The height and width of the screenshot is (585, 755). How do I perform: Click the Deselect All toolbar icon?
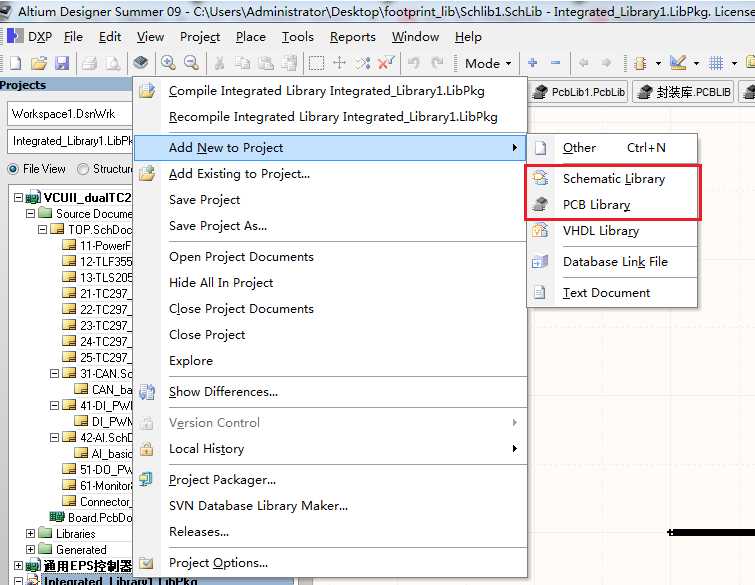tap(363, 63)
